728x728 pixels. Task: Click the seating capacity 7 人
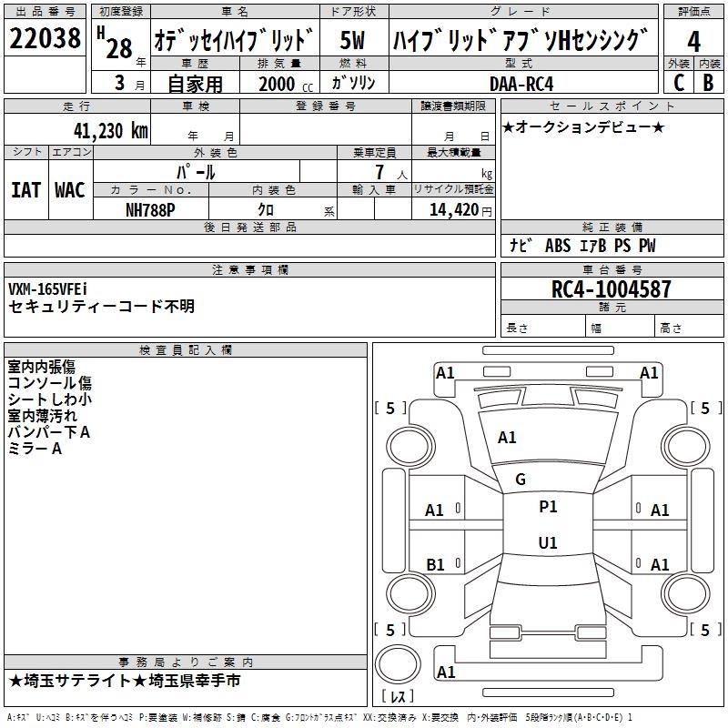(x=390, y=172)
